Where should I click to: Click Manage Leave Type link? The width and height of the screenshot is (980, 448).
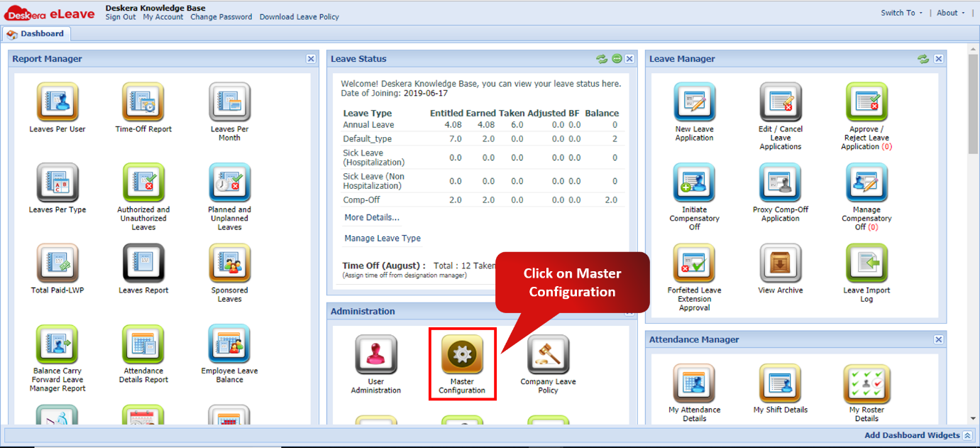coord(382,239)
